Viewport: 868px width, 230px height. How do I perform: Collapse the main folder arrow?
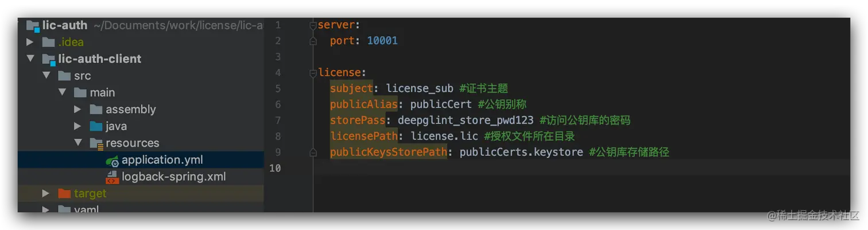(x=62, y=92)
